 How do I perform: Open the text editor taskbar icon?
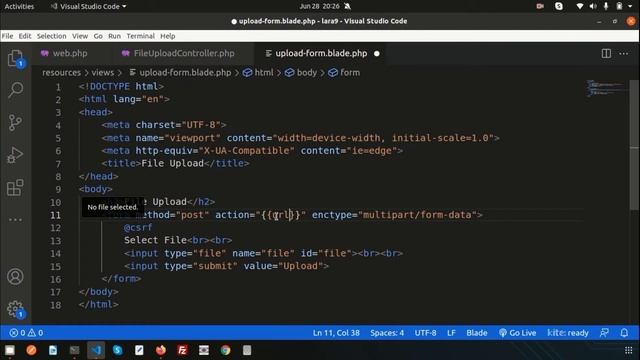[x=139, y=350]
